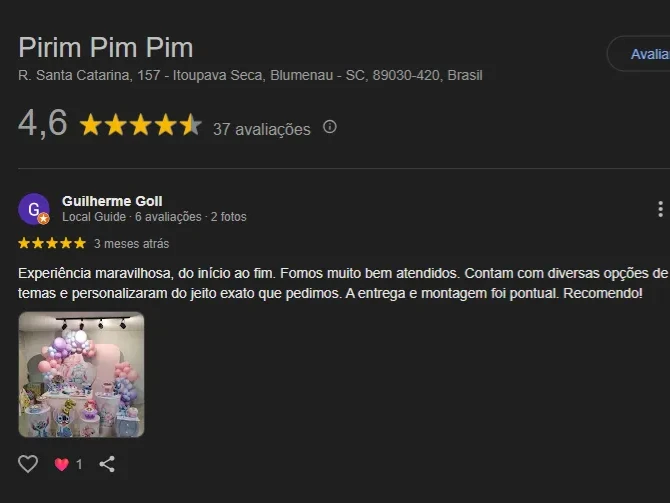Click the 3 meses atrás timestamp
The height and width of the screenshot is (503, 670).
132,244
